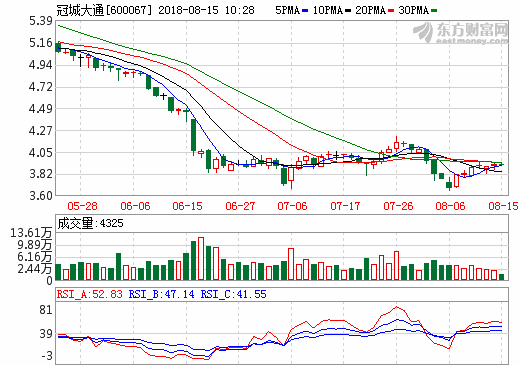Viewport: 520px width, 365px height.
Task: Click the 5PMA legend label
Action: (287, 10)
